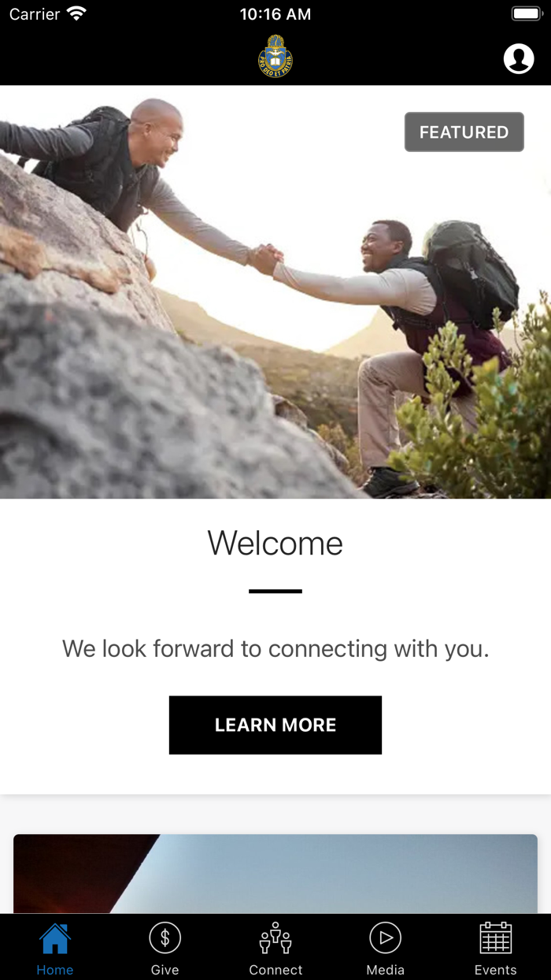Go to the Events tab label
The height and width of the screenshot is (980, 551).
496,970
